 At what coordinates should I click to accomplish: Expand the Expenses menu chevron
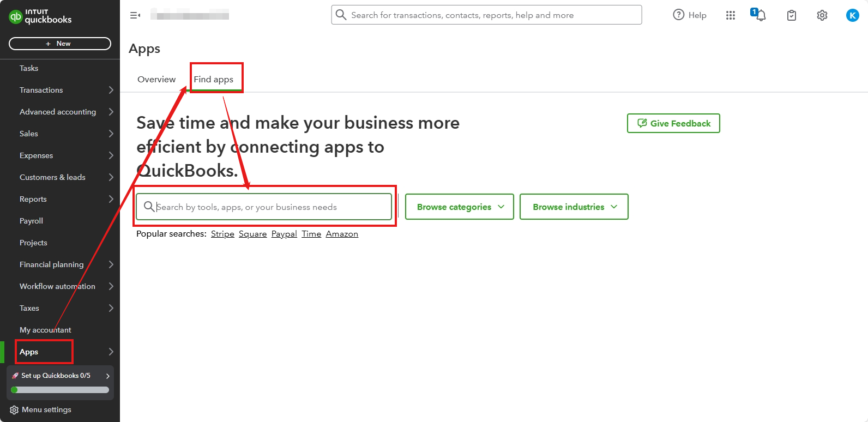click(111, 155)
